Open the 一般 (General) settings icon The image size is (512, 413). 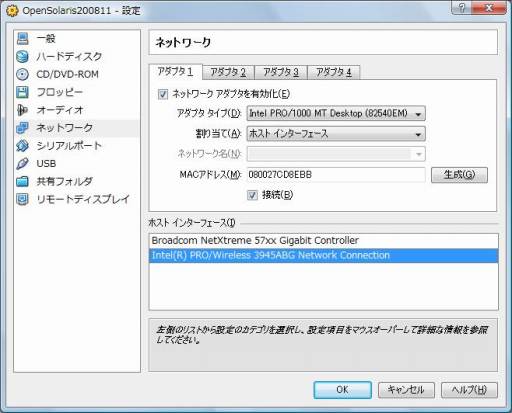(22, 39)
